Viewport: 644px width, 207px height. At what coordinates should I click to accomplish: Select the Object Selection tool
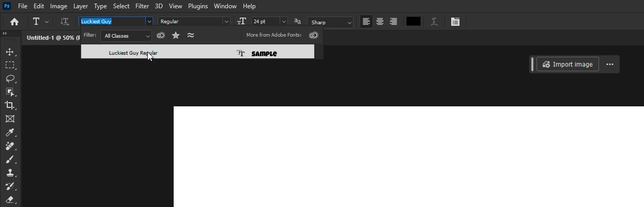pos(10,92)
